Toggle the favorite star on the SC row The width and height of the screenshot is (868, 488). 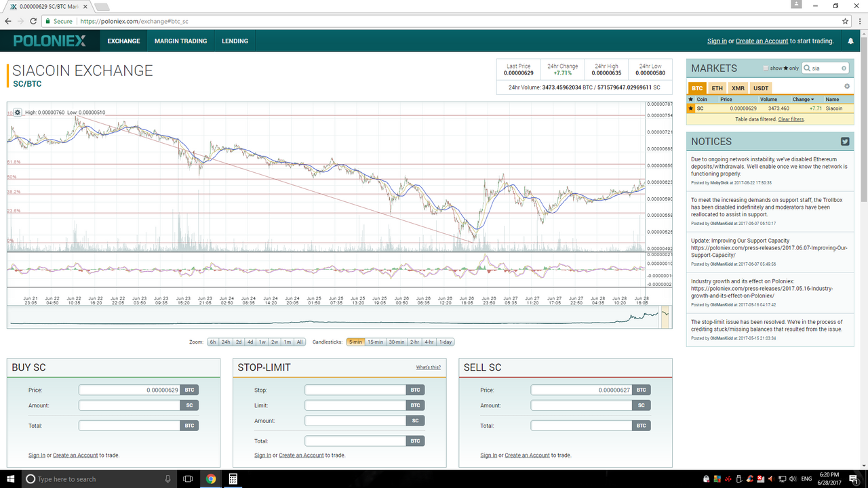coord(691,108)
